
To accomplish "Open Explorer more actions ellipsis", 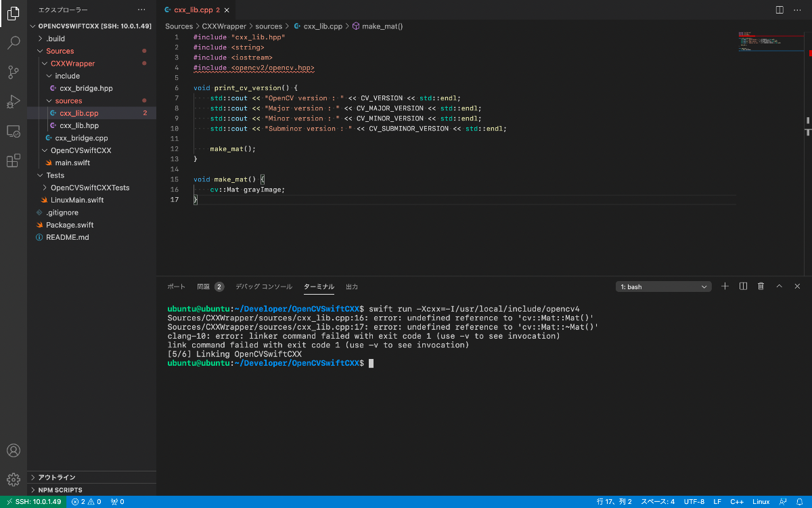I will tap(141, 10).
